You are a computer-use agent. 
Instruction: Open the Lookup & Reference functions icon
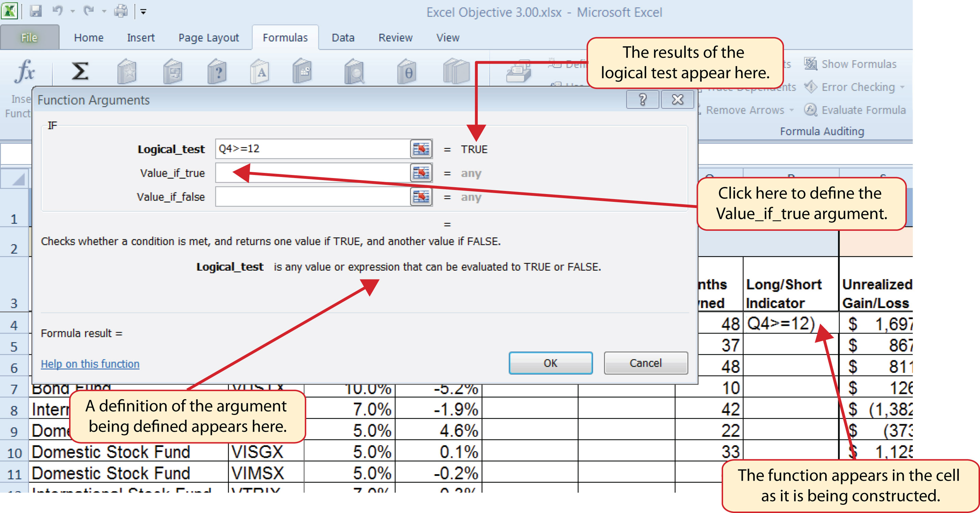(x=354, y=71)
